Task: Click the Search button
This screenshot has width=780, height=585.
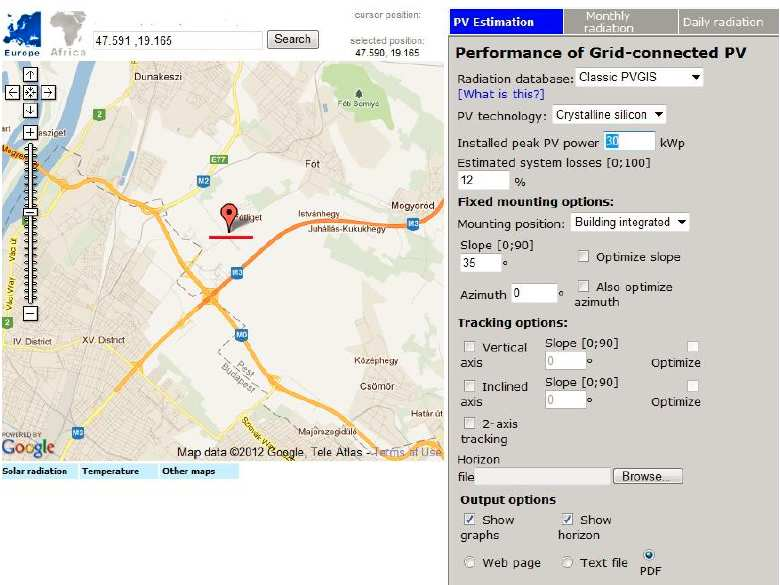Action: click(292, 39)
